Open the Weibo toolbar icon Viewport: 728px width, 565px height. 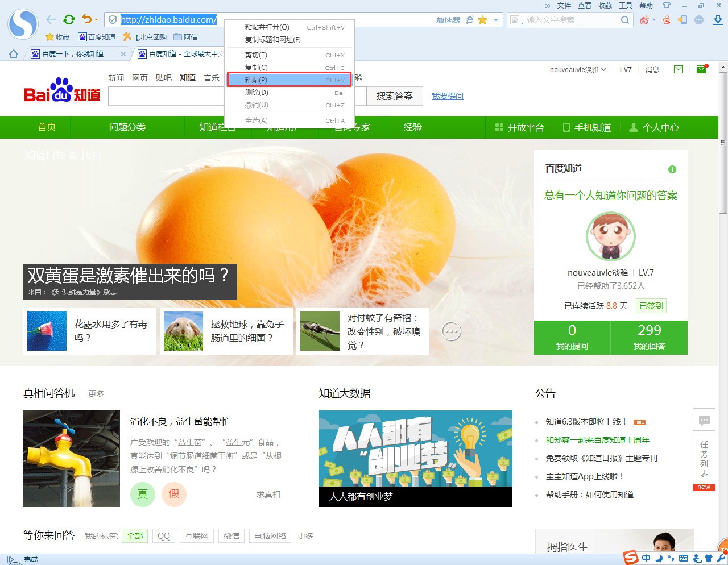click(644, 20)
